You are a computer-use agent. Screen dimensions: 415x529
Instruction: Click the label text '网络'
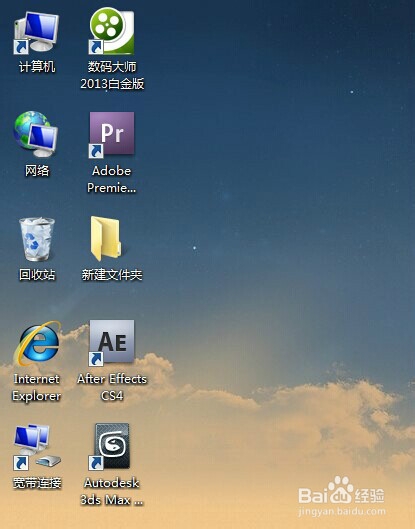click(x=37, y=171)
